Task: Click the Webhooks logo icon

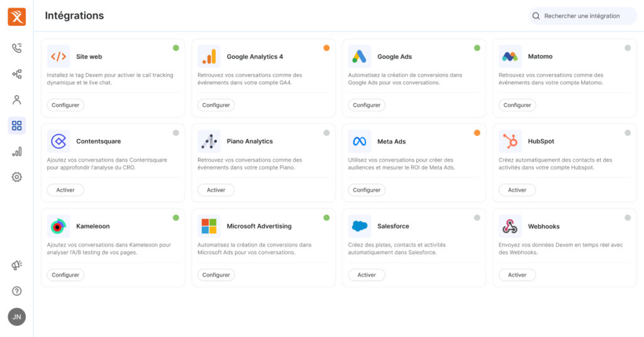Action: click(510, 226)
